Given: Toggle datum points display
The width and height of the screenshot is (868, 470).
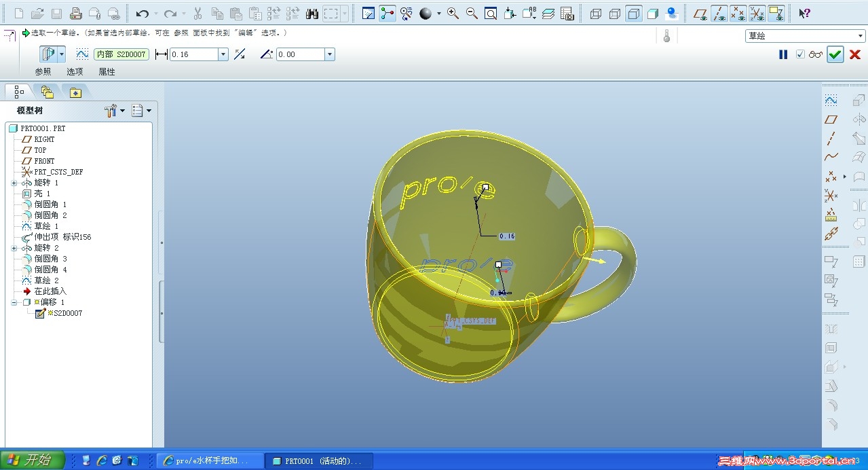Looking at the screenshot, I should (x=738, y=13).
